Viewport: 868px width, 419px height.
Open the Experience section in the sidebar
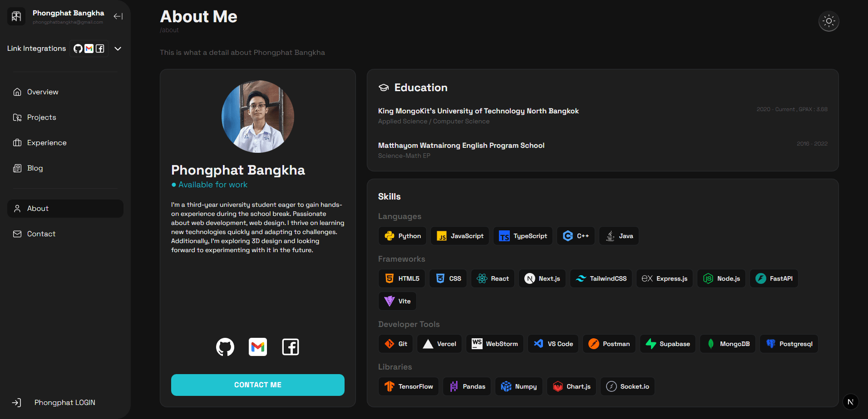(x=46, y=143)
